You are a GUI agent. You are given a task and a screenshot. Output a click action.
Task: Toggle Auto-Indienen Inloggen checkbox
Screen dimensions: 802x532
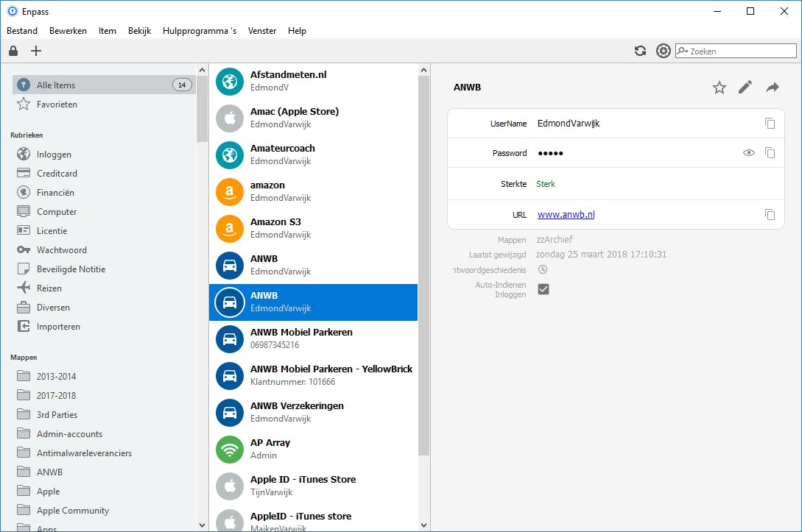click(544, 289)
